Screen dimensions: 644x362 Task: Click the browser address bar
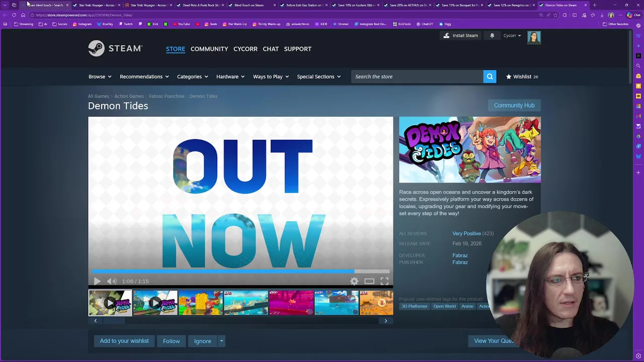(282, 15)
